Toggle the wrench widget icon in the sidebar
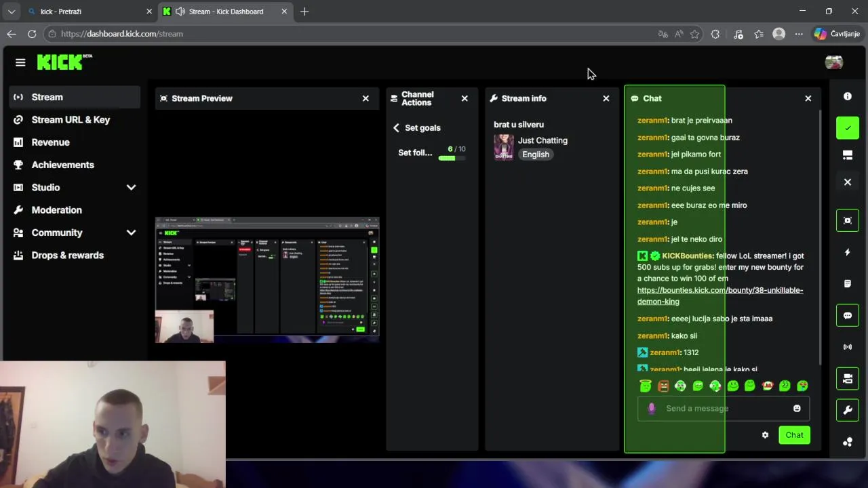This screenshot has width=868, height=488. 848,410
